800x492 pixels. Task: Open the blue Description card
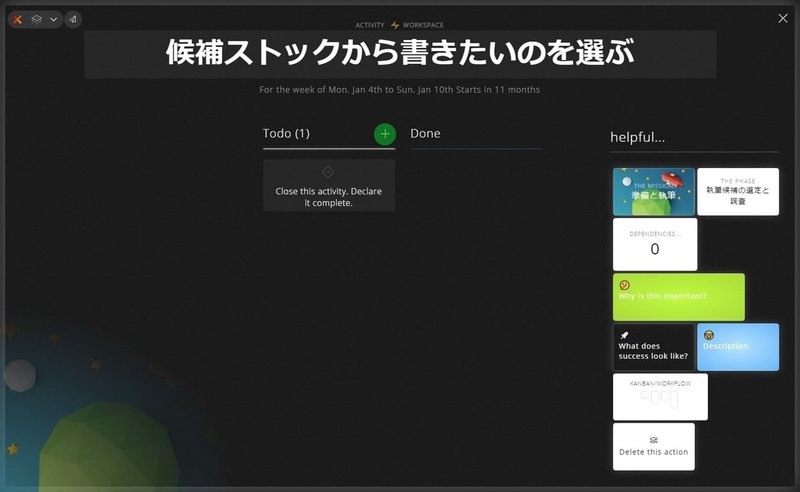(x=738, y=347)
